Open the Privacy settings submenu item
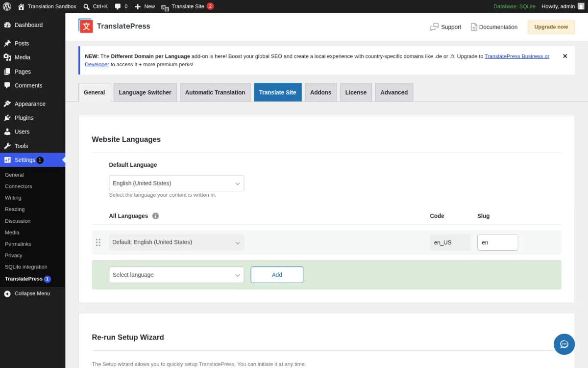 click(x=14, y=255)
